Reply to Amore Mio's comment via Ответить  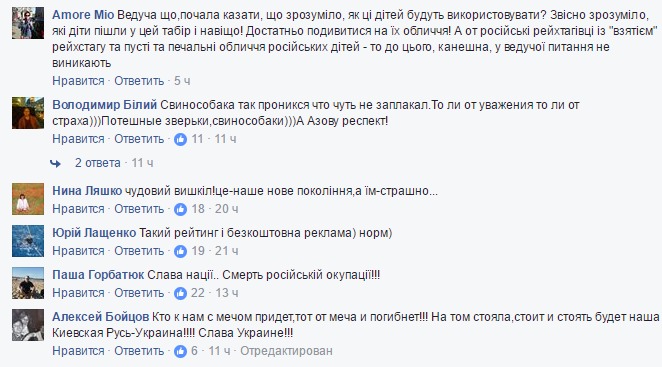tap(139, 81)
